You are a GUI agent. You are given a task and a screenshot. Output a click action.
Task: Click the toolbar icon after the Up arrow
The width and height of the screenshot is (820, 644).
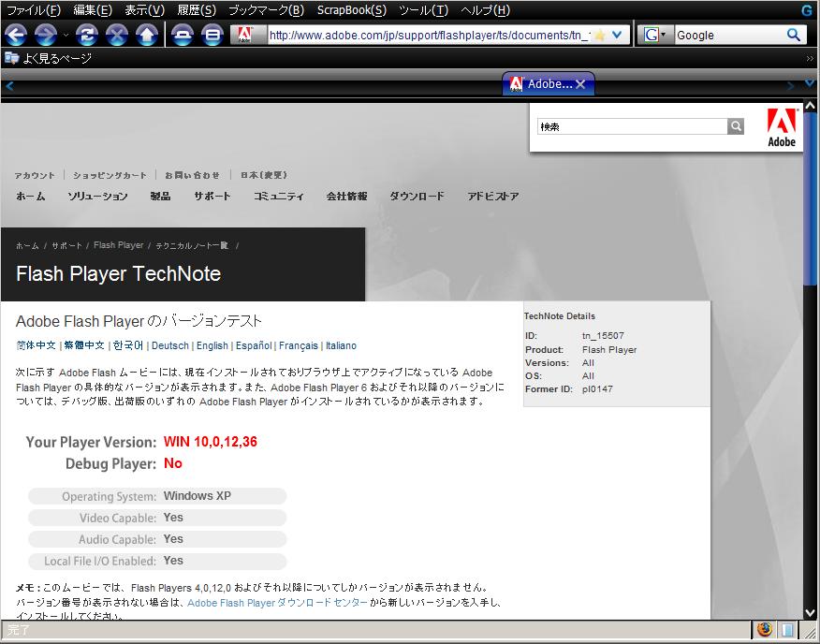point(182,35)
